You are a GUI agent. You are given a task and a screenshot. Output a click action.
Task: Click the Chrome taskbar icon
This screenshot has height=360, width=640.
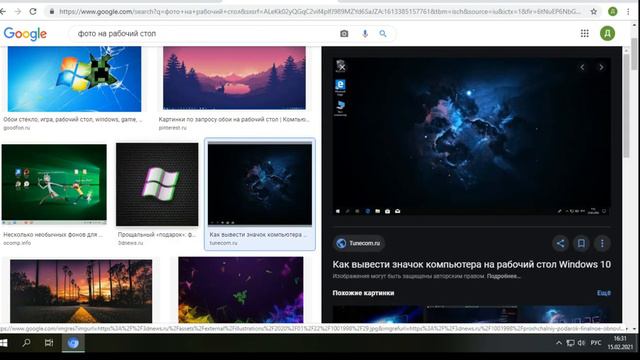point(73,343)
